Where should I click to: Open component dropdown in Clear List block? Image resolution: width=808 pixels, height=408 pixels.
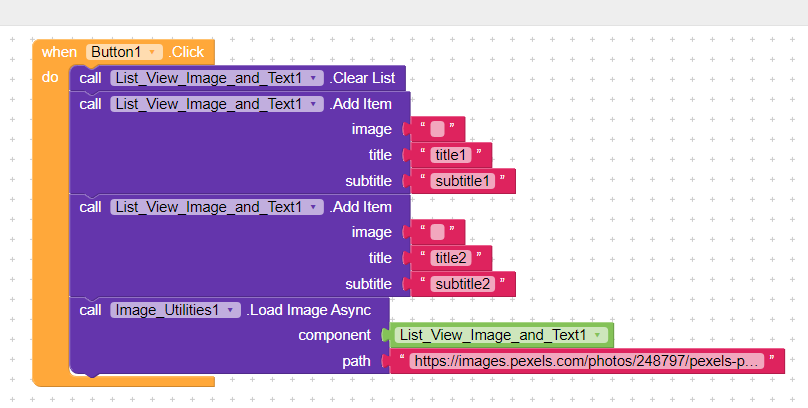coord(313,78)
